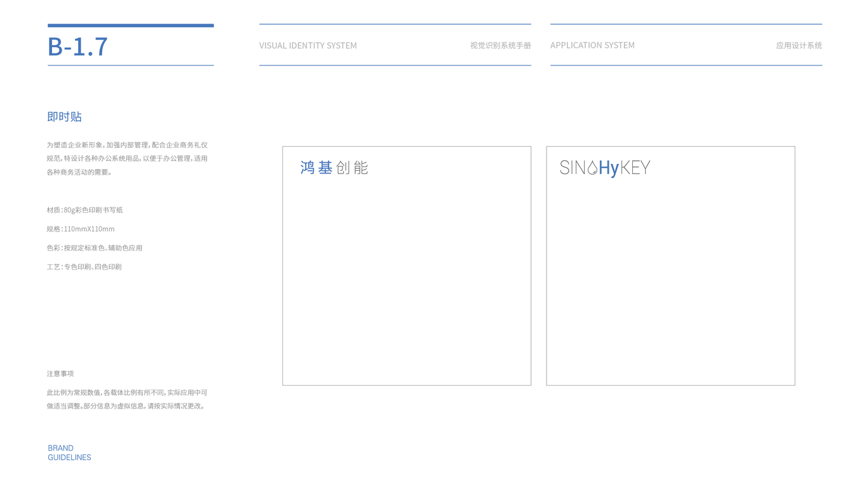The height and width of the screenshot is (488, 868).
Task: Select the sticky note with 鸿基创能 logo
Action: point(407,266)
